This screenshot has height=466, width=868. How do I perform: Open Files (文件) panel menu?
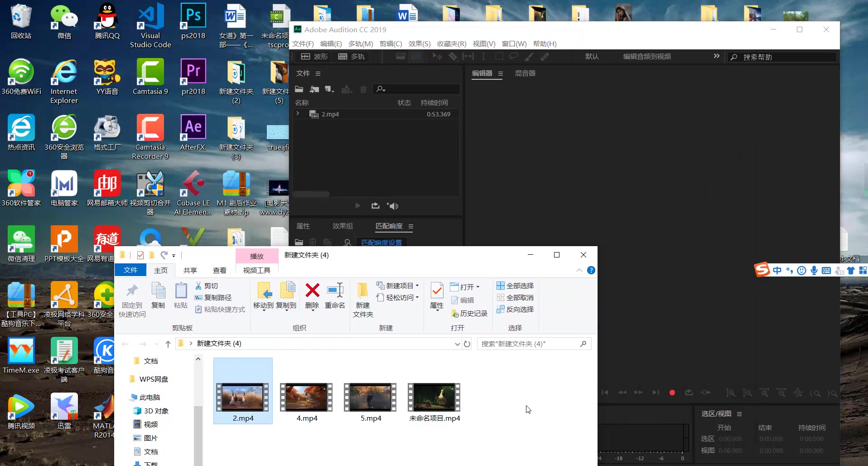coord(318,73)
